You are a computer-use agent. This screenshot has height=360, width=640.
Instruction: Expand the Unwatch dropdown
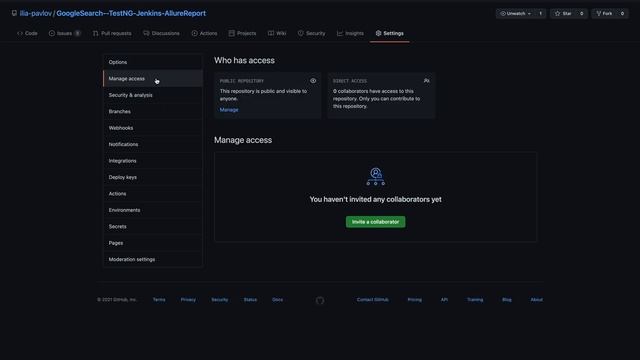(516, 13)
